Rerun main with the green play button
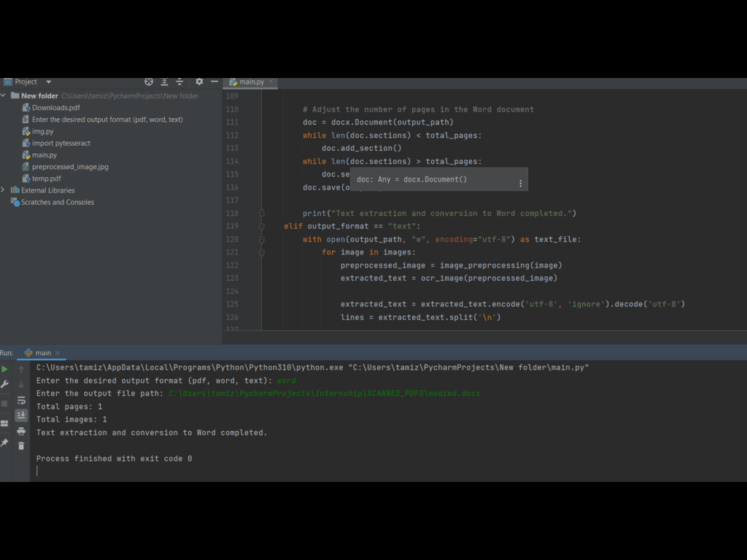 pyautogui.click(x=5, y=369)
